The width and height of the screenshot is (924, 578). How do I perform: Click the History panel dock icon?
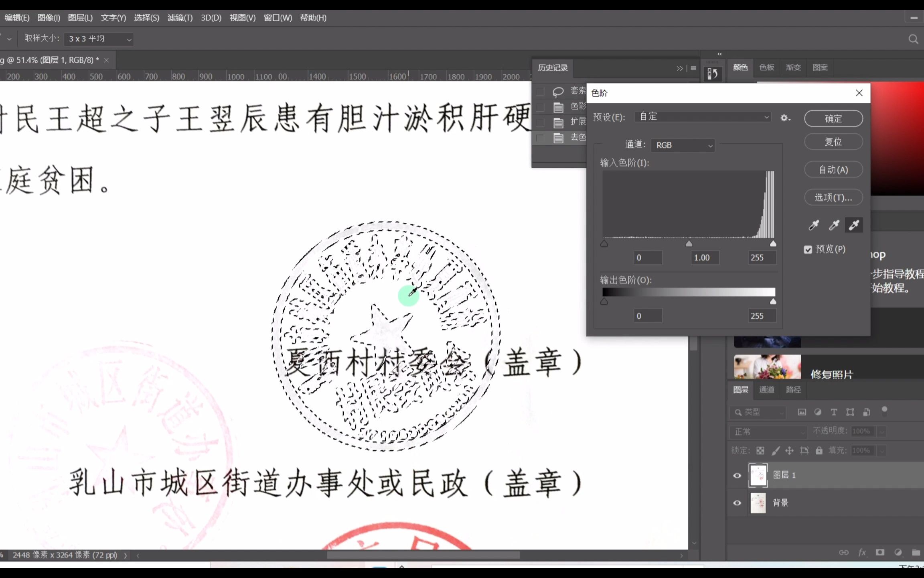713,74
